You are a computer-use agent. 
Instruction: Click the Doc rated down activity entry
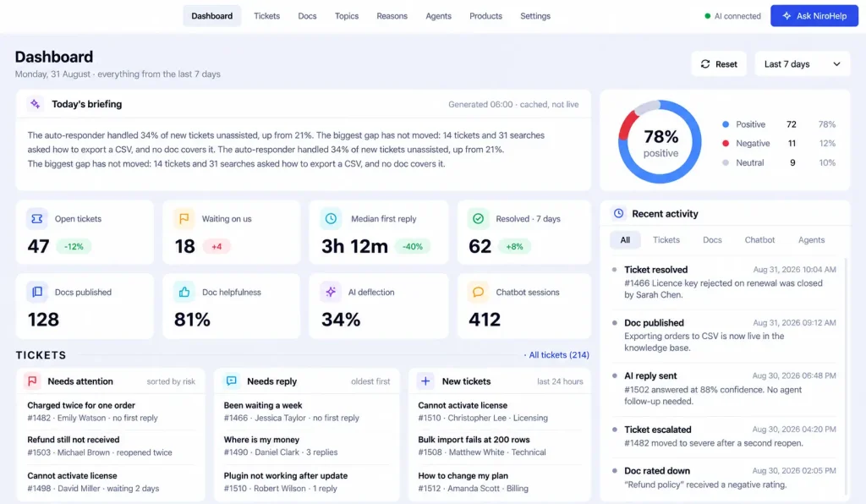(x=724, y=478)
